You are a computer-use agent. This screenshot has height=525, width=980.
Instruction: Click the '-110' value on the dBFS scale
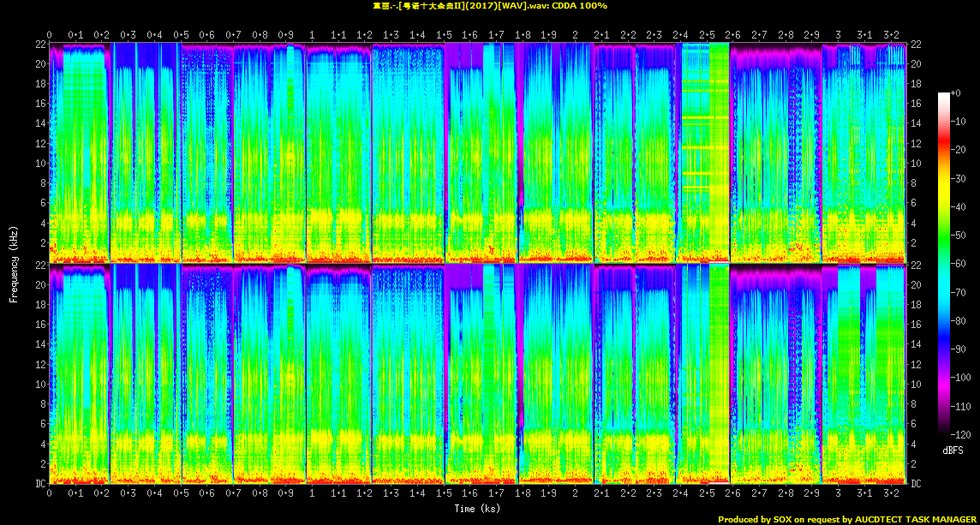(960, 406)
